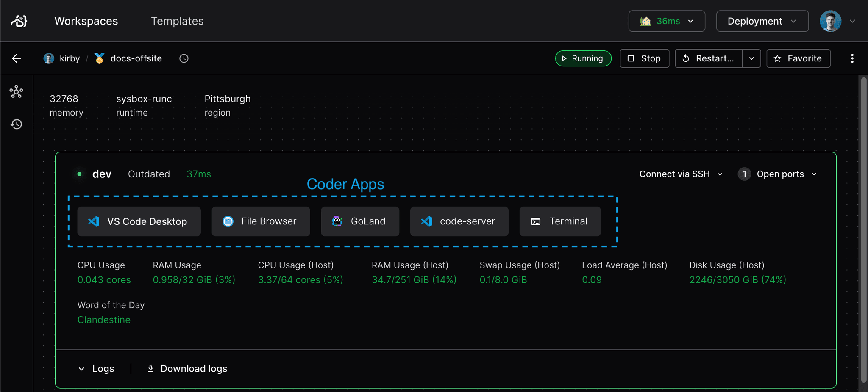Viewport: 868px width, 392px height.
Task: Click the Pittsburgh region value
Action: (228, 99)
